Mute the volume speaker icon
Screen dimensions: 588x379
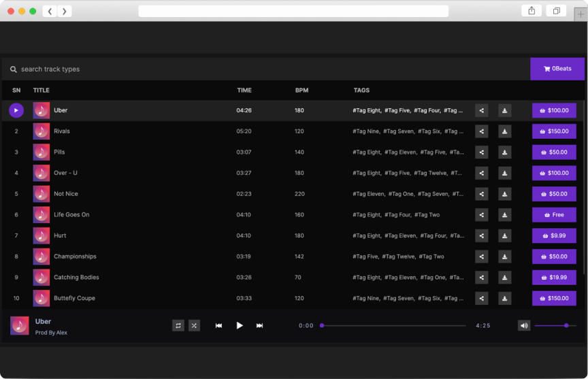coord(523,326)
